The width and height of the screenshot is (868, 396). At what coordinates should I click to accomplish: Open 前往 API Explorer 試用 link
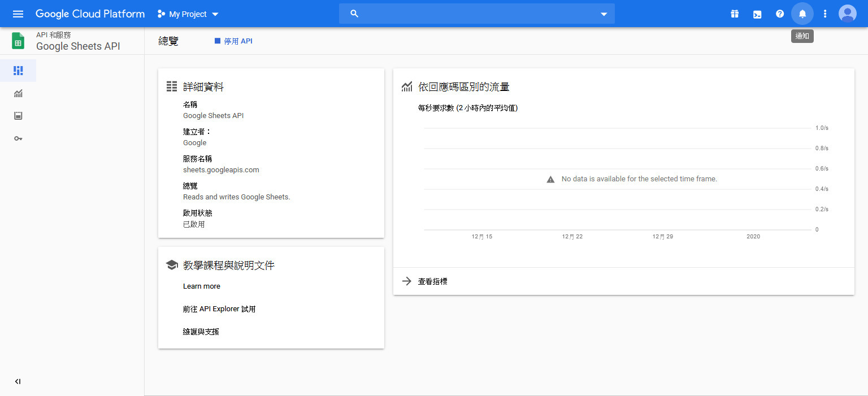point(219,309)
